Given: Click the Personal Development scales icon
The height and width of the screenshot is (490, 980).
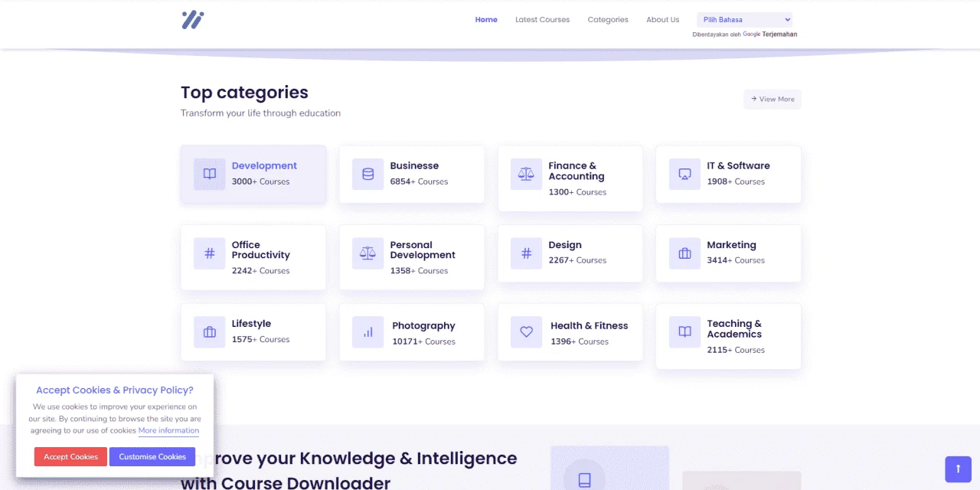Looking at the screenshot, I should (x=368, y=253).
